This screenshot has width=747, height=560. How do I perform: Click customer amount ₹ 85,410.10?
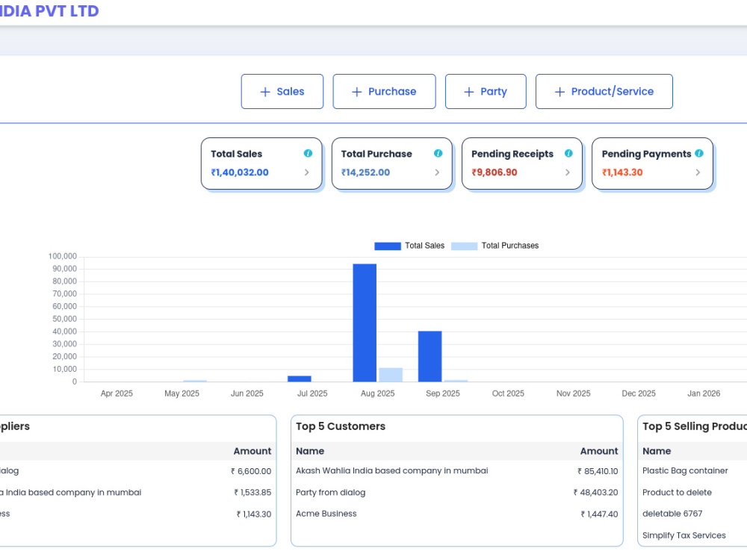[x=598, y=471]
